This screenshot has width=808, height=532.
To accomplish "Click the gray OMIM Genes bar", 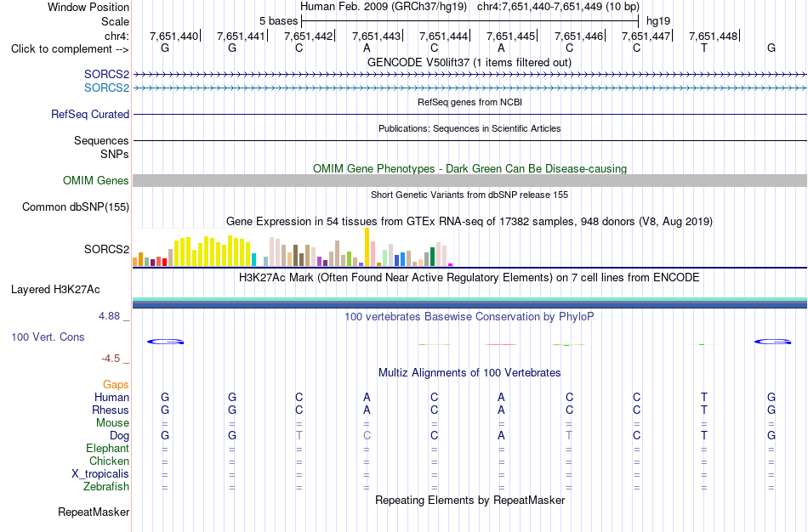I will (470, 180).
